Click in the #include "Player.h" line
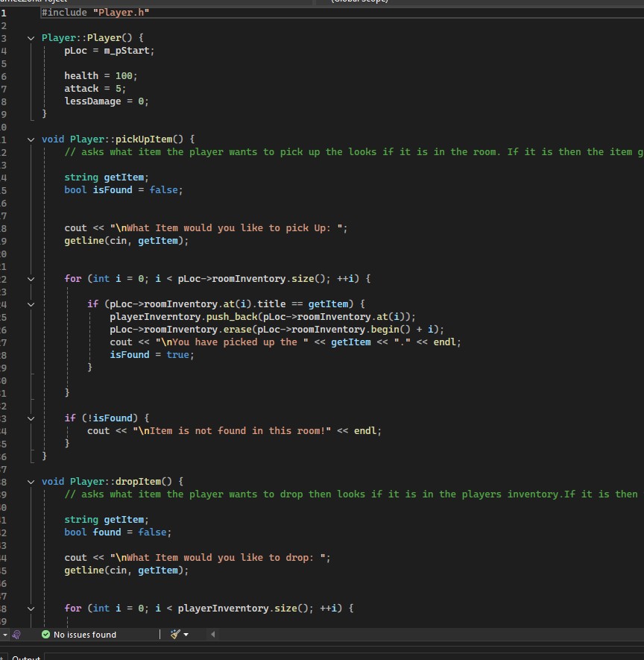 pyautogui.click(x=95, y=13)
